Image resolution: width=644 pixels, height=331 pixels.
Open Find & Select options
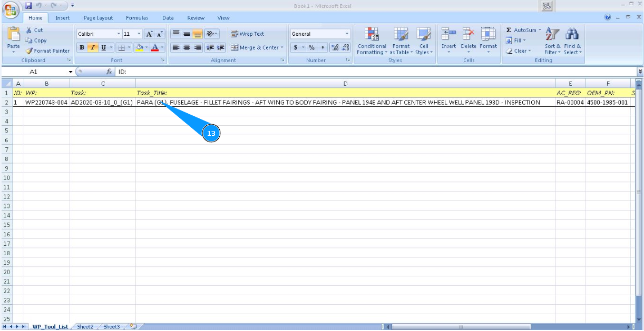[x=572, y=41]
